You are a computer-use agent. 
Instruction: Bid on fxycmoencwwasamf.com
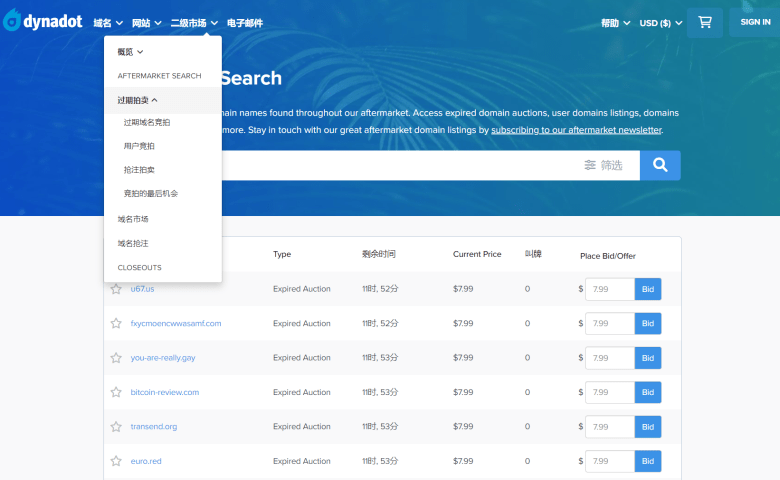(x=648, y=323)
